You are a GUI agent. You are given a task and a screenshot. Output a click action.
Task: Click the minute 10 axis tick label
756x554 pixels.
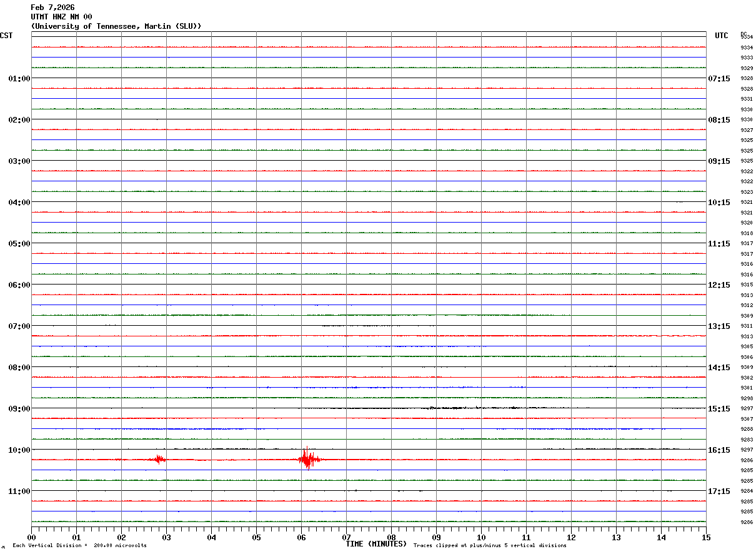[x=481, y=537]
